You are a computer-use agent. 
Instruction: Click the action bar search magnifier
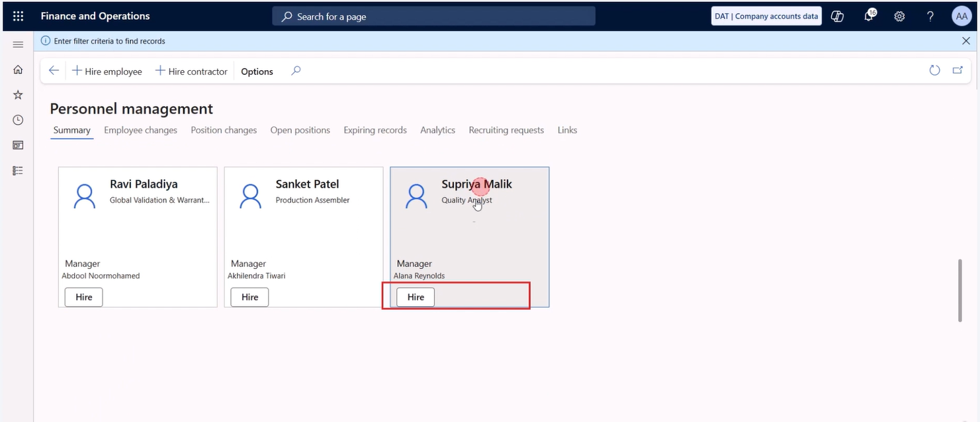click(x=296, y=71)
